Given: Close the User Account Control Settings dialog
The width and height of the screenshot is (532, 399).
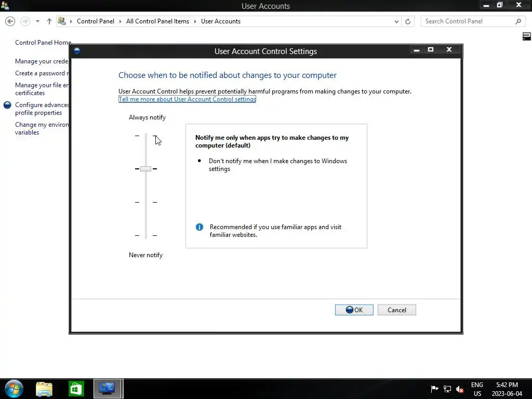Looking at the screenshot, I should click(449, 50).
